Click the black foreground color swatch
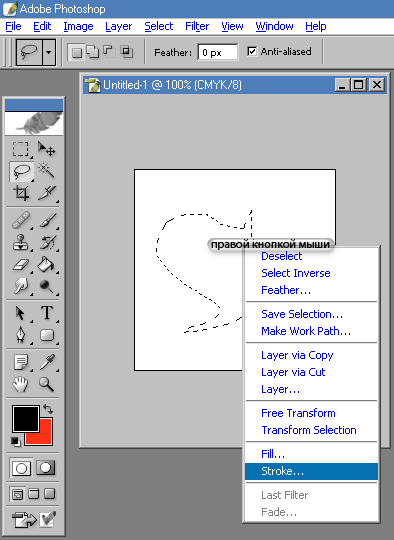 (x=26, y=419)
